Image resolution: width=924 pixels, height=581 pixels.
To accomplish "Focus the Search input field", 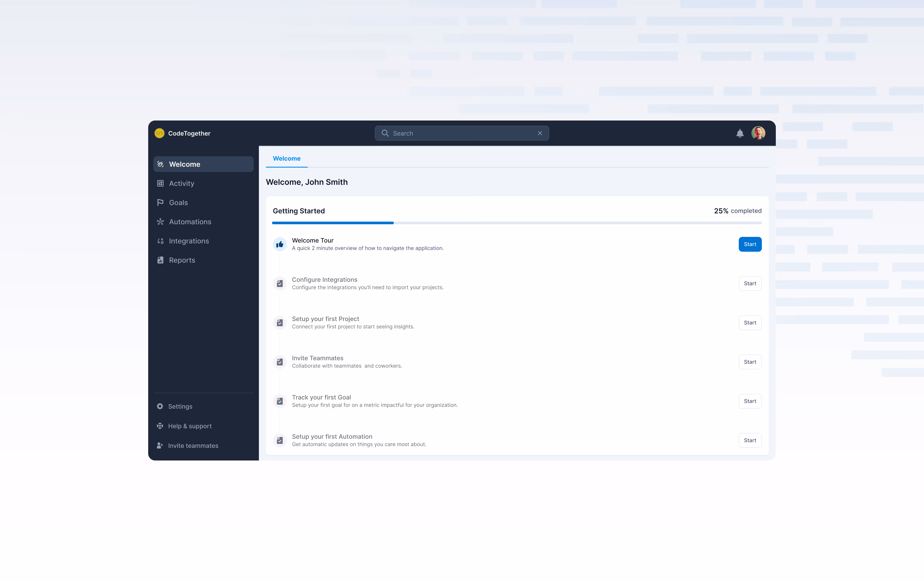I will pyautogui.click(x=462, y=133).
